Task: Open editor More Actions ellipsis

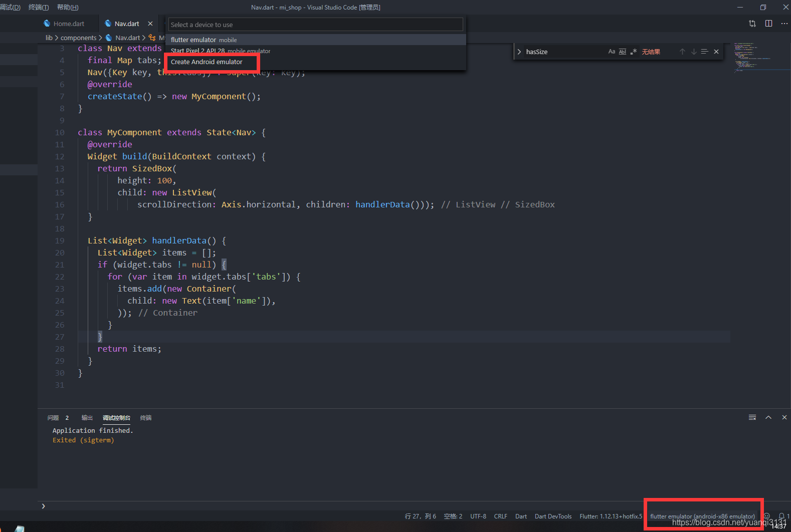Action: [x=784, y=24]
